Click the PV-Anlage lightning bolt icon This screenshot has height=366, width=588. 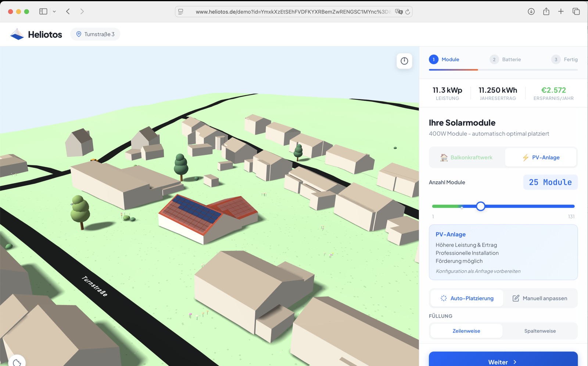(526, 157)
